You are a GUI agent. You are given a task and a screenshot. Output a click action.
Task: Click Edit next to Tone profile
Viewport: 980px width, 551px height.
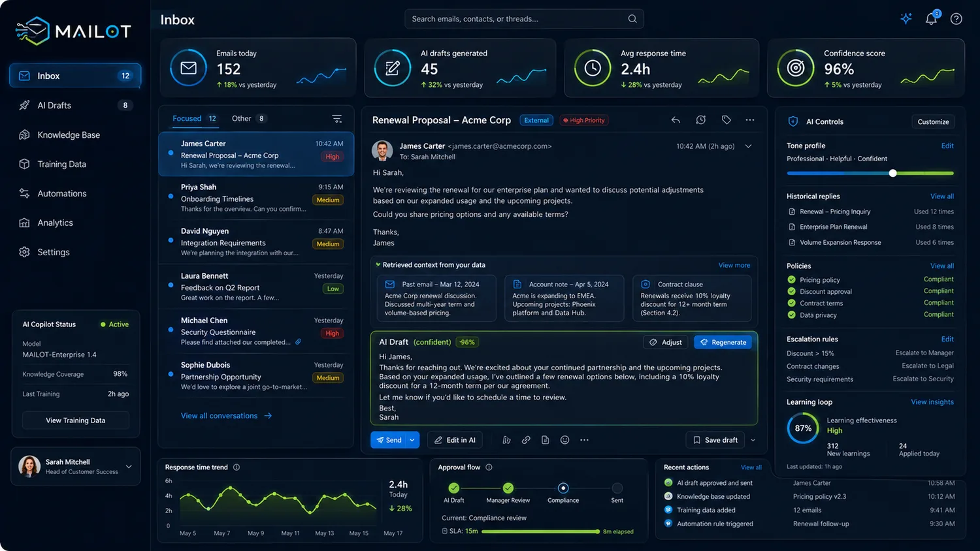tap(947, 146)
